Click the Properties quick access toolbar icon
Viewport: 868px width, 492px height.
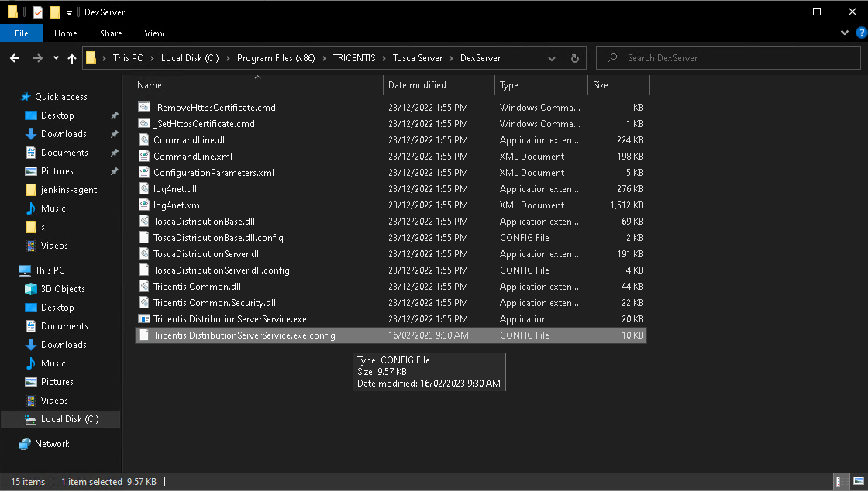(x=38, y=12)
